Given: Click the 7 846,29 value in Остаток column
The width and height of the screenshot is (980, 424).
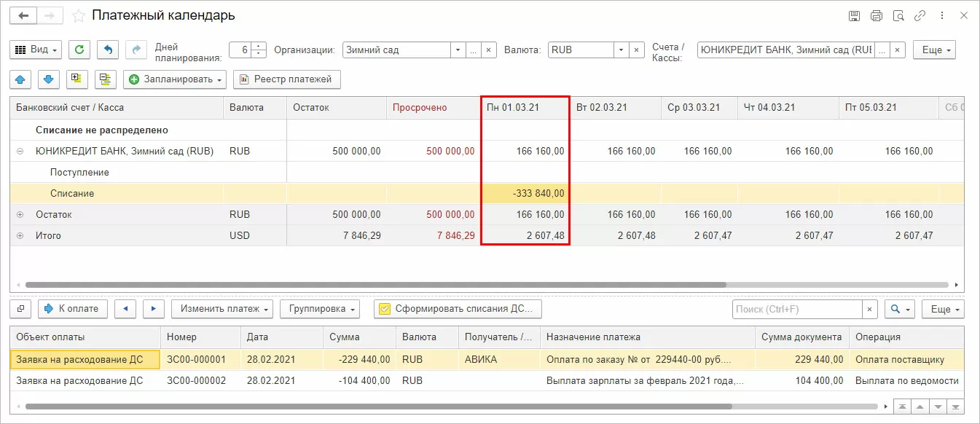Looking at the screenshot, I should tap(361, 236).
